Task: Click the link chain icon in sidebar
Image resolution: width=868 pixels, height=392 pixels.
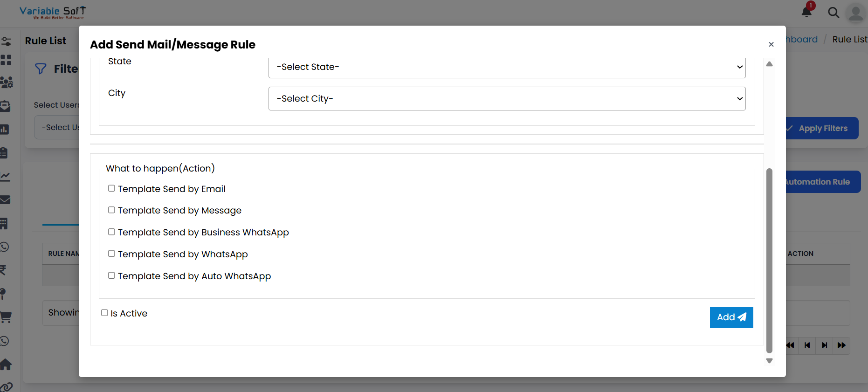Action: pos(6,387)
